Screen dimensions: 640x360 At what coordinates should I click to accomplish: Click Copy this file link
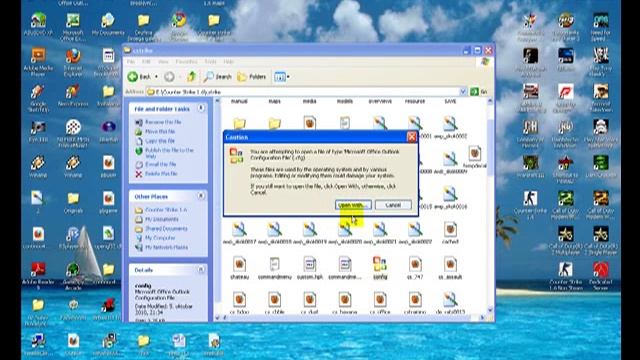[160, 141]
